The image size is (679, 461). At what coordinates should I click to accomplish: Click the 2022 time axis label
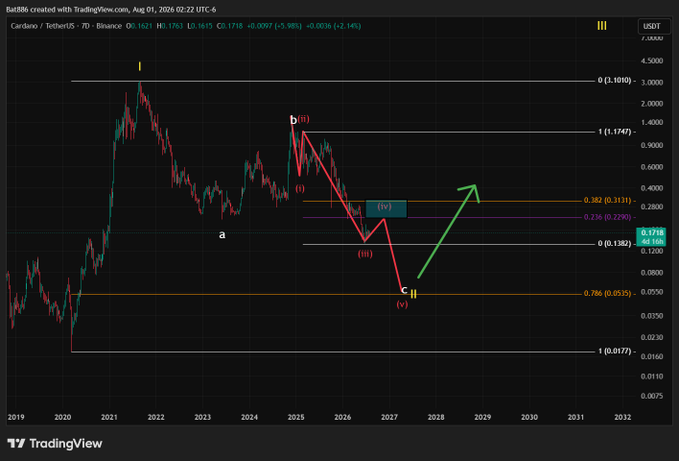click(156, 417)
